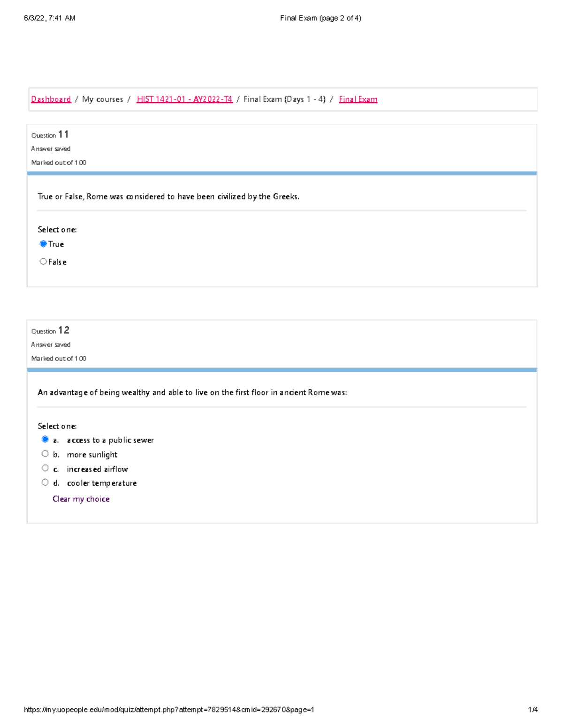Click the Question 12 heading
563x728 pixels.
click(x=50, y=331)
